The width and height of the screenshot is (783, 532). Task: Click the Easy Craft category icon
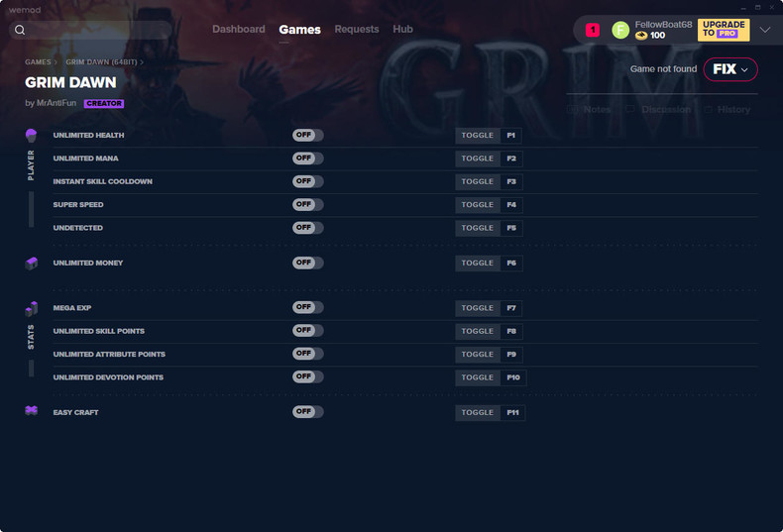pos(31,410)
